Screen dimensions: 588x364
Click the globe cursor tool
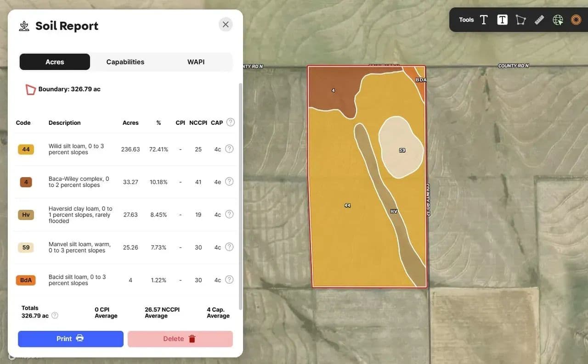(x=558, y=20)
